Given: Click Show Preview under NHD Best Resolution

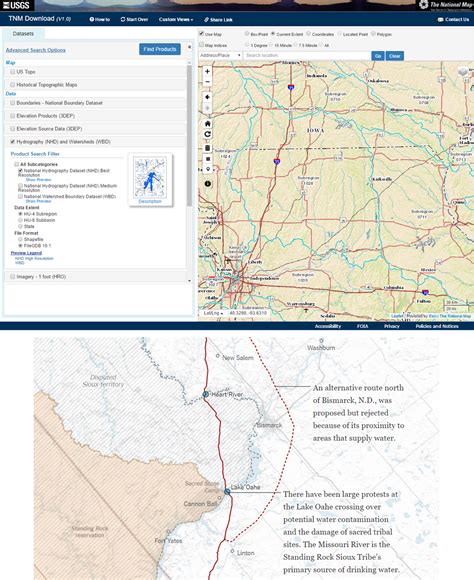Looking at the screenshot, I should (38, 179).
